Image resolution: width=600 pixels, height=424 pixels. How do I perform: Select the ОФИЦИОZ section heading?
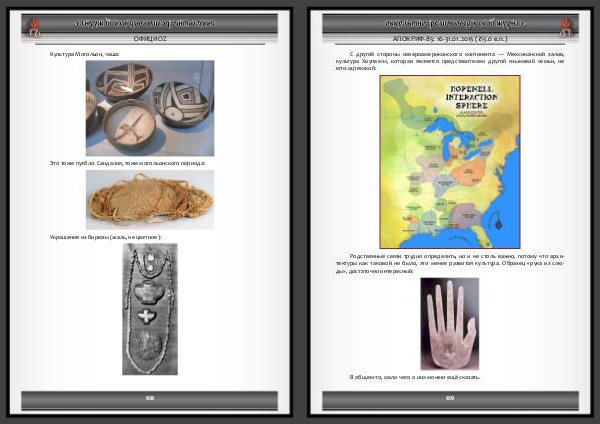pyautogui.click(x=149, y=38)
